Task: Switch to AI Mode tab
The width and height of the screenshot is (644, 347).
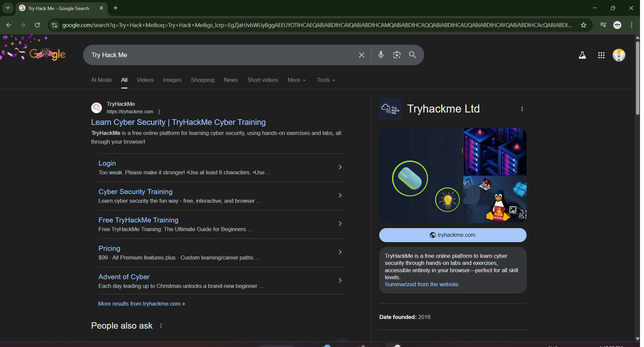Action: (101, 80)
